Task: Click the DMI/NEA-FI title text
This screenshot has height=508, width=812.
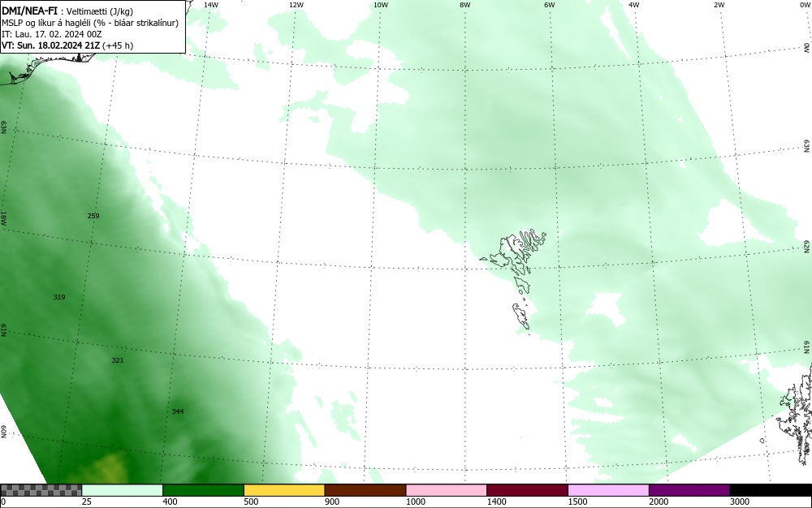Action: pos(29,11)
